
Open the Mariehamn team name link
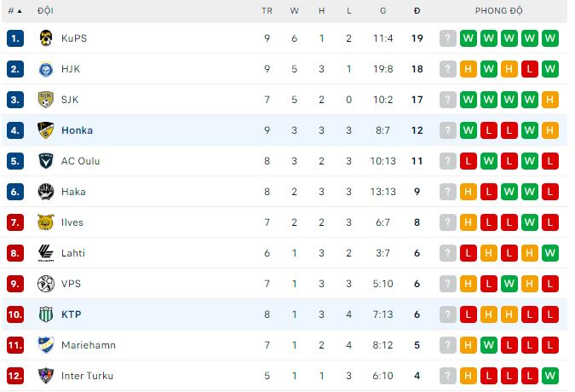[89, 345]
